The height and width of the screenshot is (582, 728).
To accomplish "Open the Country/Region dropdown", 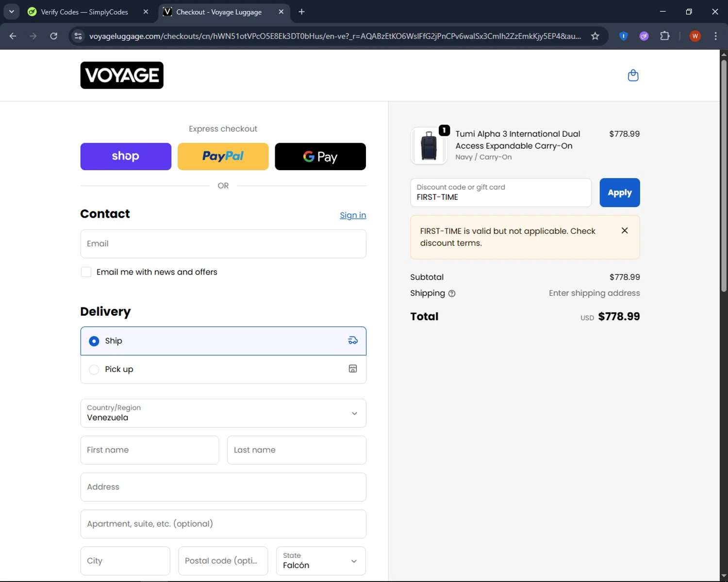I will click(223, 413).
